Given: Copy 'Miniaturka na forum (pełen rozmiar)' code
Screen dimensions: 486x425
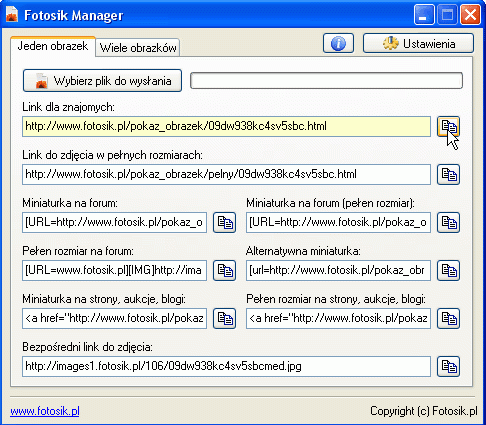Looking at the screenshot, I should pos(448,222).
